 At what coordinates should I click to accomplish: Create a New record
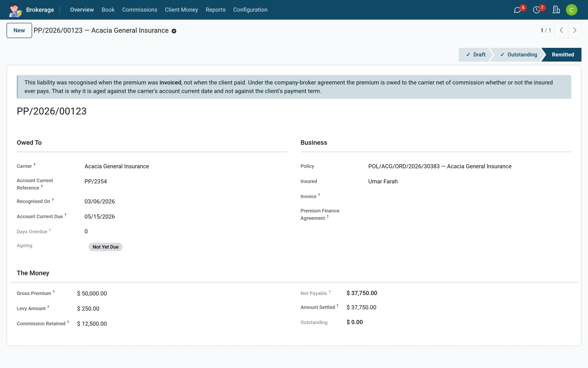pos(19,30)
